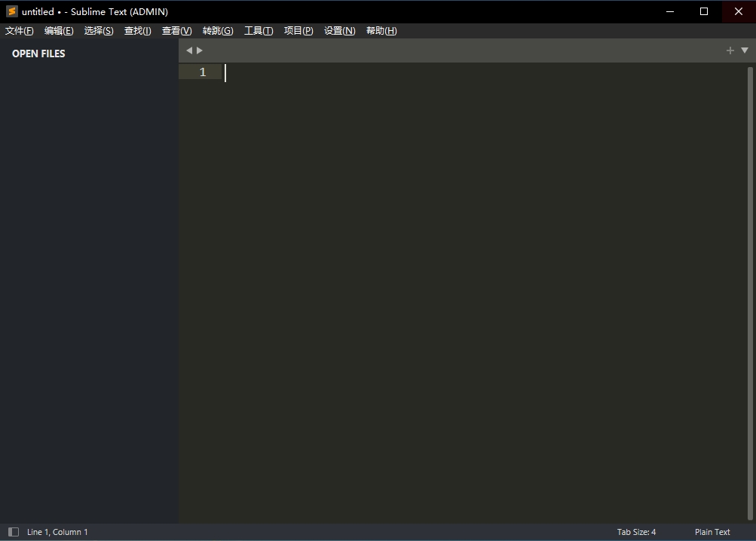Minimize the Sublime Text window
756x541 pixels.
point(669,11)
